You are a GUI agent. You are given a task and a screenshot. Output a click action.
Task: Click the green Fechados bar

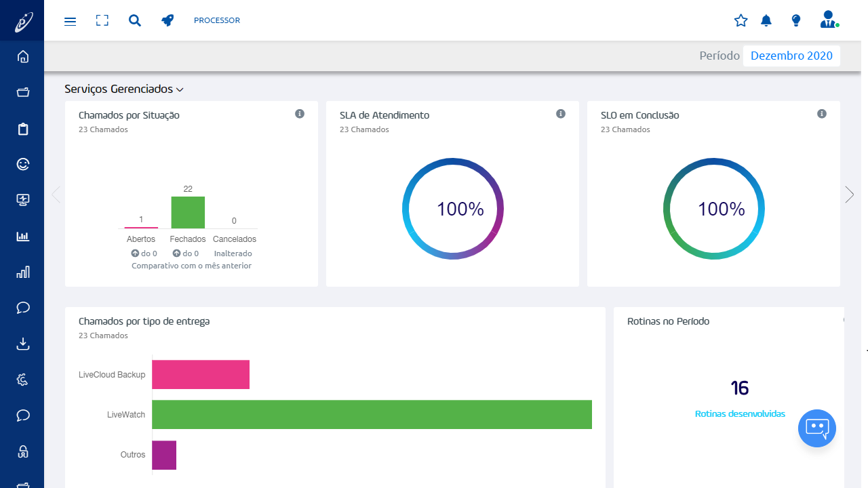coord(188,212)
